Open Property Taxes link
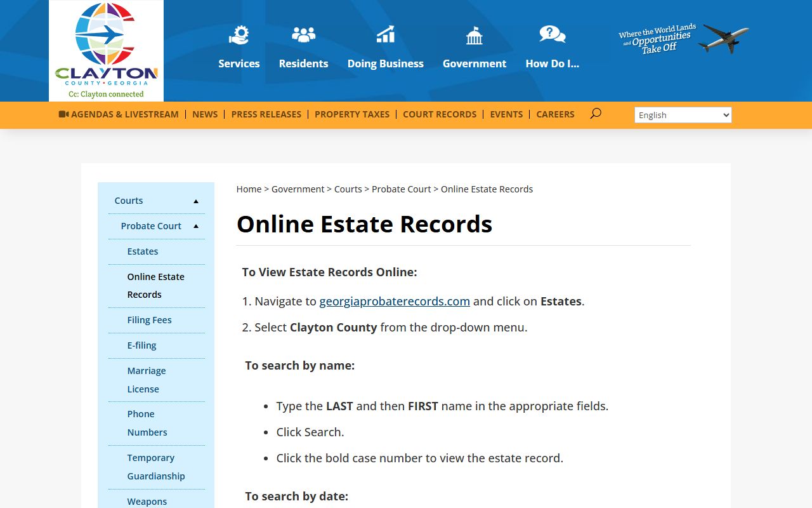The image size is (812, 508). 352,114
